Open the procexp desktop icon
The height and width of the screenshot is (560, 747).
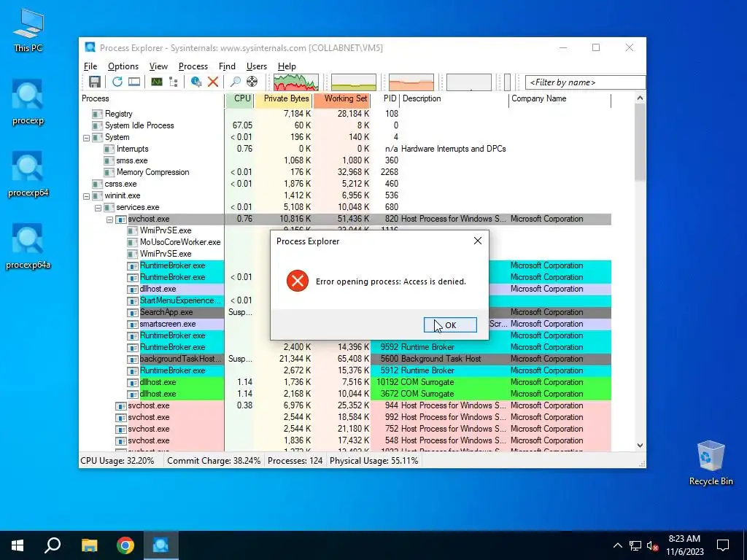pyautogui.click(x=28, y=102)
